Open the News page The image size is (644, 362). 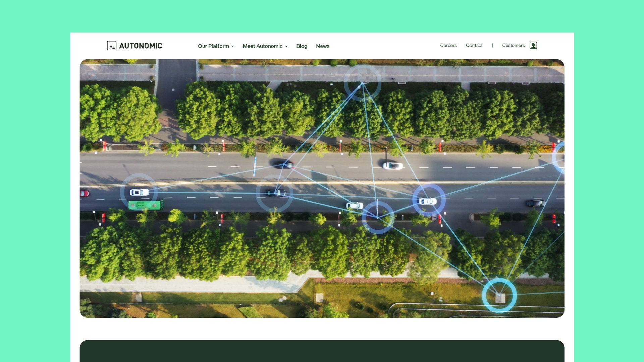tap(323, 46)
